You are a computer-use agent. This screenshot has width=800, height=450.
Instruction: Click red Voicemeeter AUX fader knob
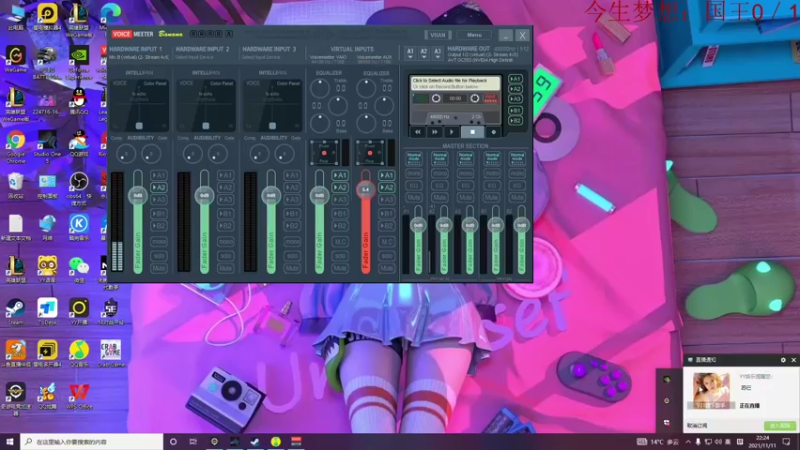click(365, 190)
